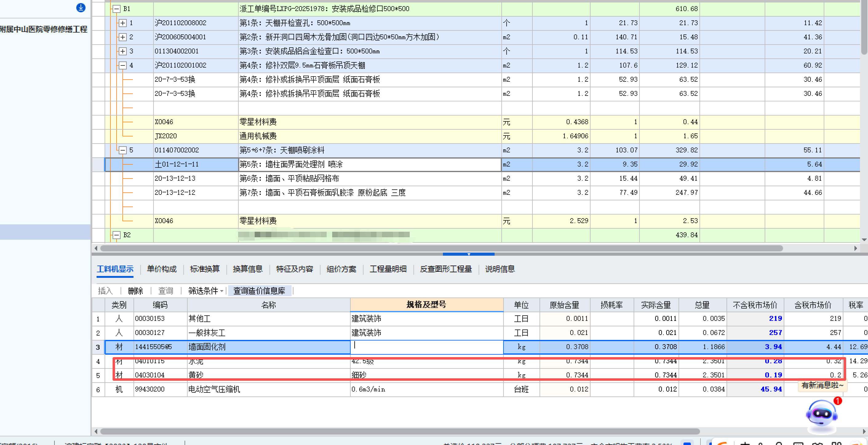Viewport: 868px width, 445px height.
Task: Click the 查询造价信息库 button
Action: tap(259, 291)
